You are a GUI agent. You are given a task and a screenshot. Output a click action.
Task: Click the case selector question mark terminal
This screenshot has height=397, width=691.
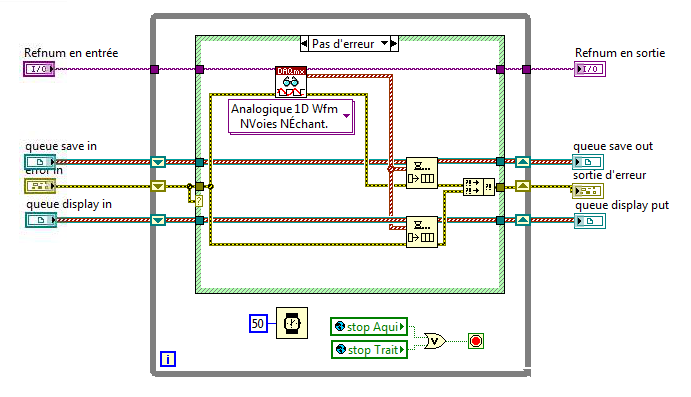pos(199,201)
